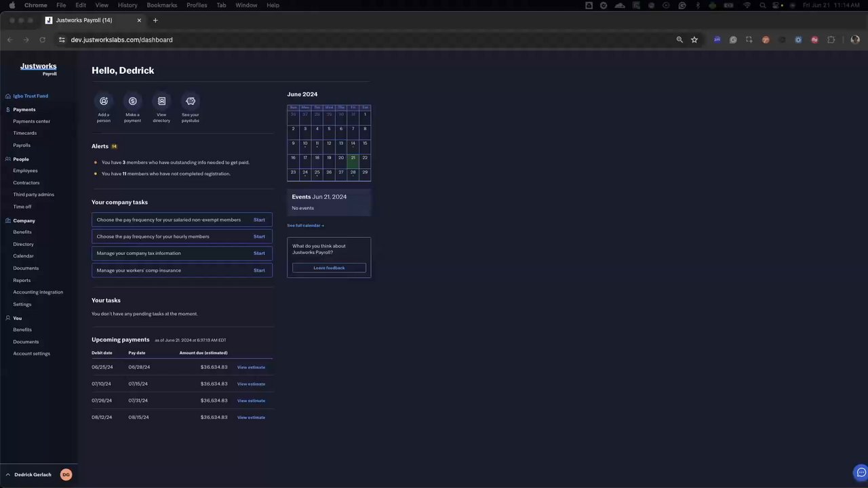Click the chat support bubble icon

click(861, 472)
